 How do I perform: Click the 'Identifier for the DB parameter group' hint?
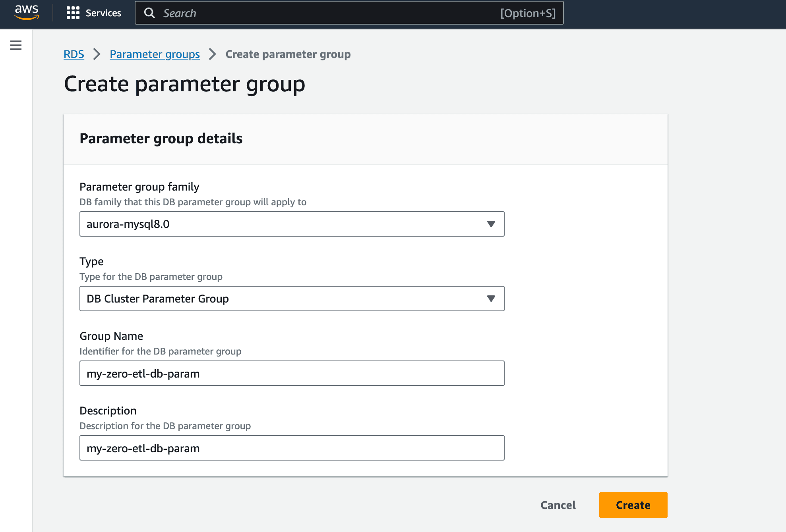click(x=161, y=351)
